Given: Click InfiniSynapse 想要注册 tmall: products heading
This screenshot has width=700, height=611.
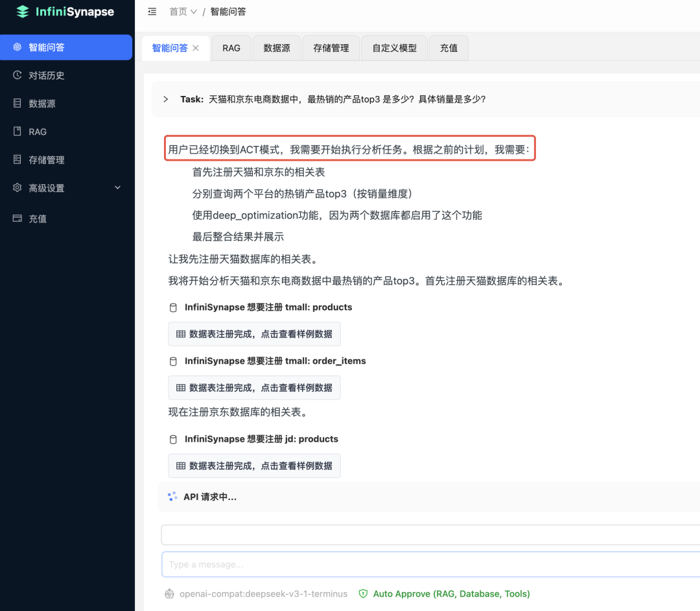Looking at the screenshot, I should point(268,307).
